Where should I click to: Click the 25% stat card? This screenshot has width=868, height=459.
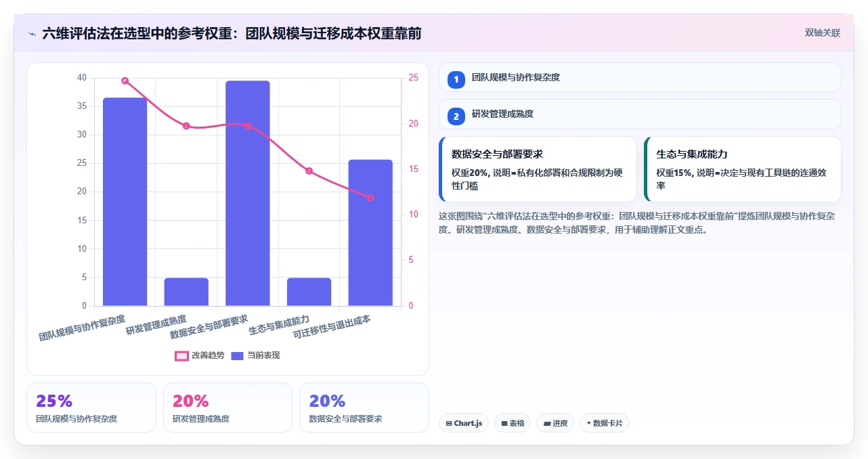coord(91,408)
